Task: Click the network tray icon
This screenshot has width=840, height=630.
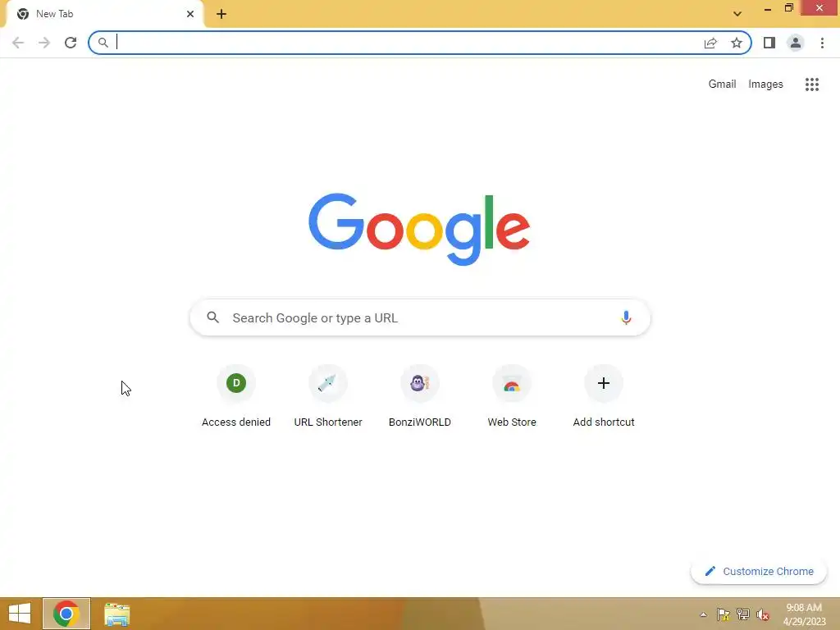Action: click(x=743, y=614)
